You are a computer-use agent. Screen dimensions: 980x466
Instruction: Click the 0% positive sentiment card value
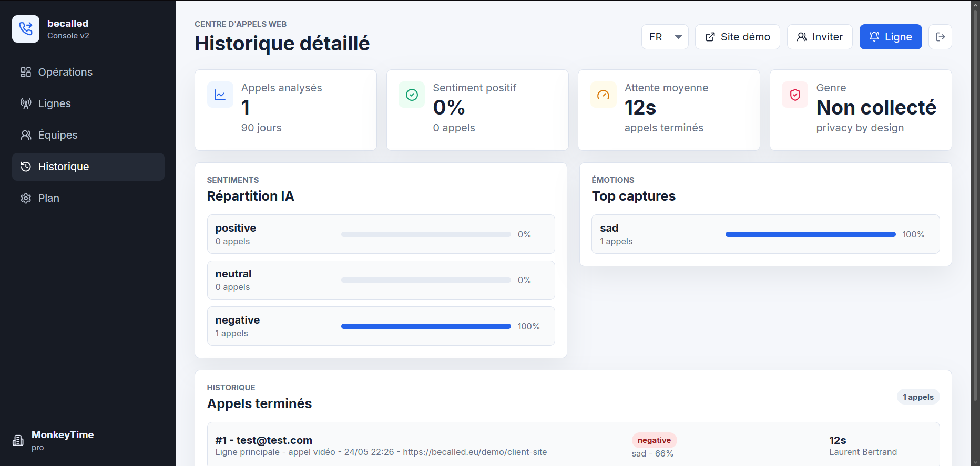coord(449,108)
